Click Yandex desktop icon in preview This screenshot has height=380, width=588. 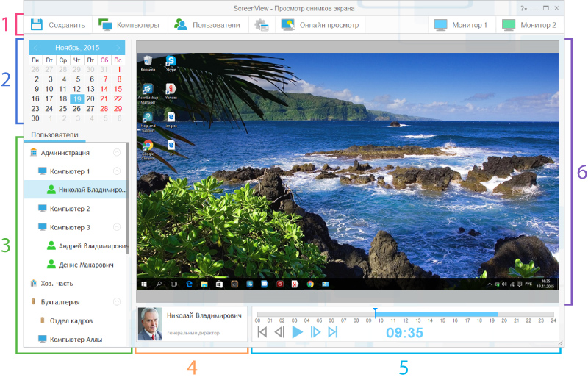[171, 91]
